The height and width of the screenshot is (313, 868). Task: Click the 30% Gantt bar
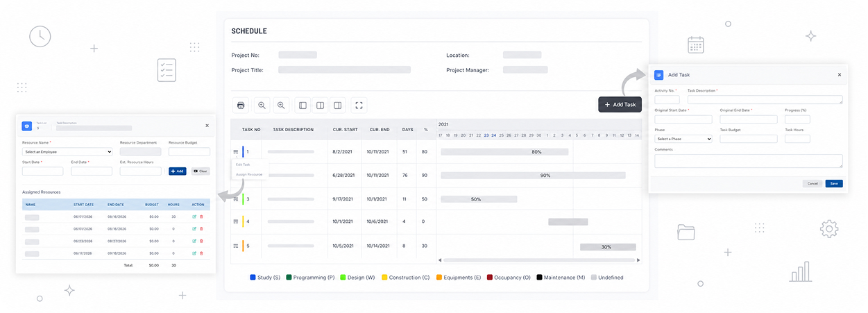pos(608,246)
